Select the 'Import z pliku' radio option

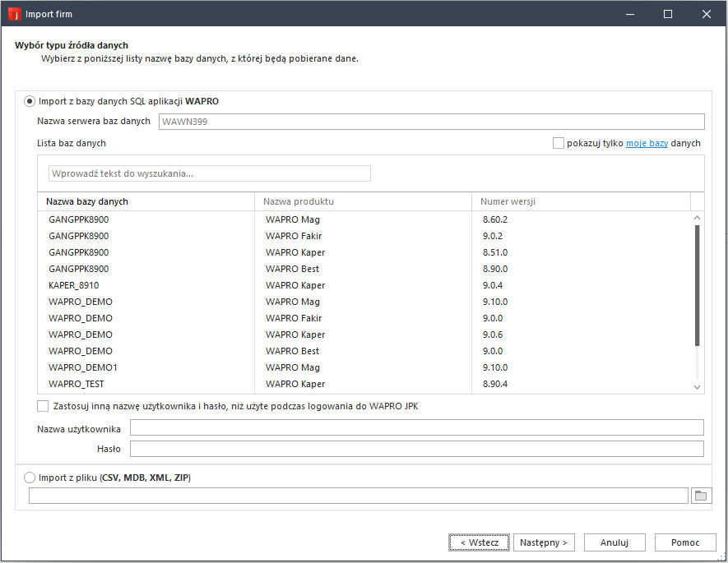30,478
